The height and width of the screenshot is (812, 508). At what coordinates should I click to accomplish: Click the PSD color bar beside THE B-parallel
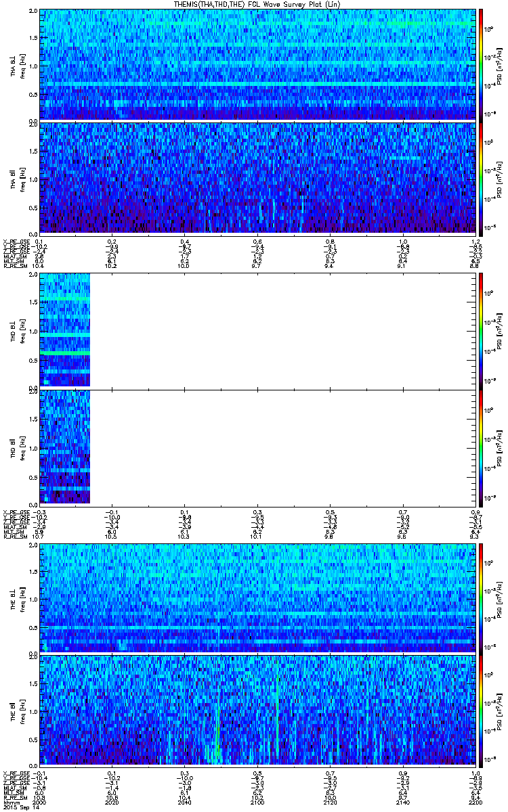point(482,710)
